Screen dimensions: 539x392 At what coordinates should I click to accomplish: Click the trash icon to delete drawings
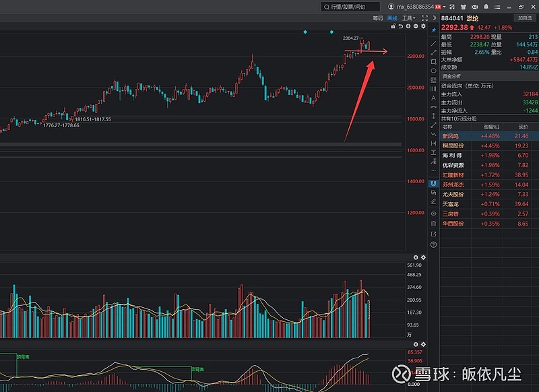(433, 223)
